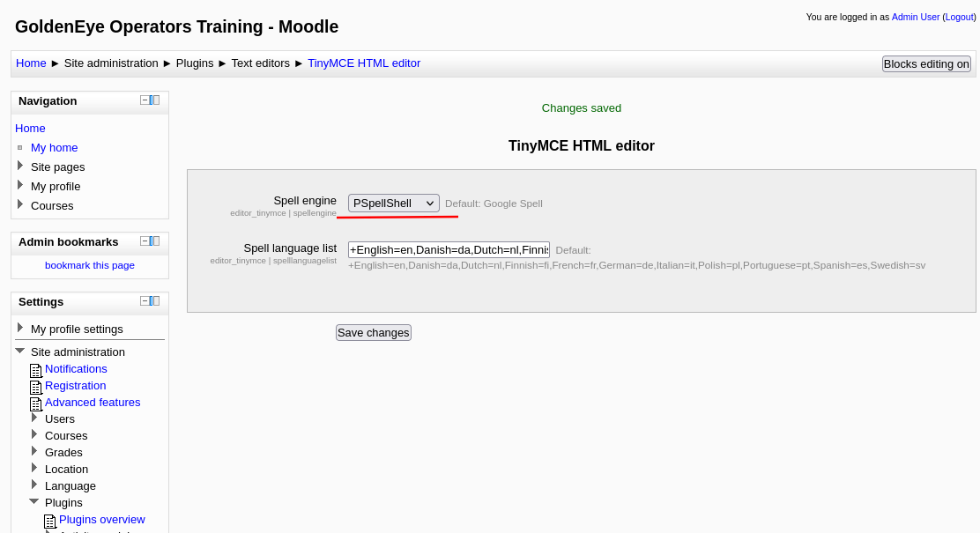Expand Location under Site administration
The width and height of the screenshot is (980, 533).
[34, 468]
